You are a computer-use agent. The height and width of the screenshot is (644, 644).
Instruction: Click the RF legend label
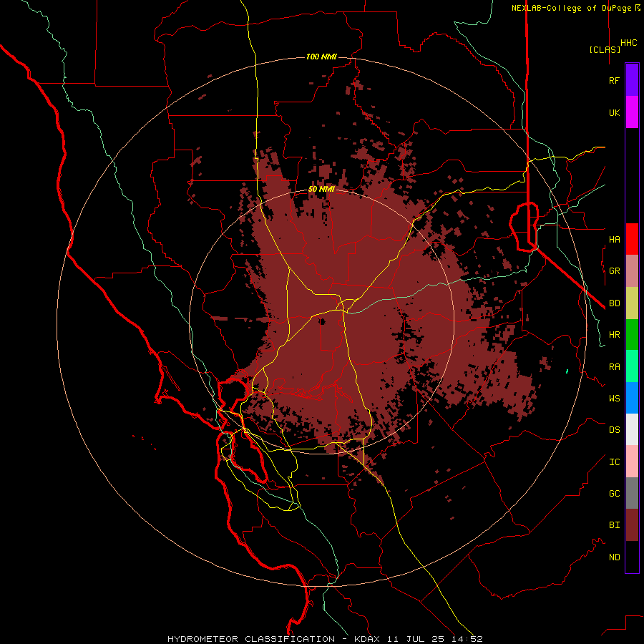614,80
